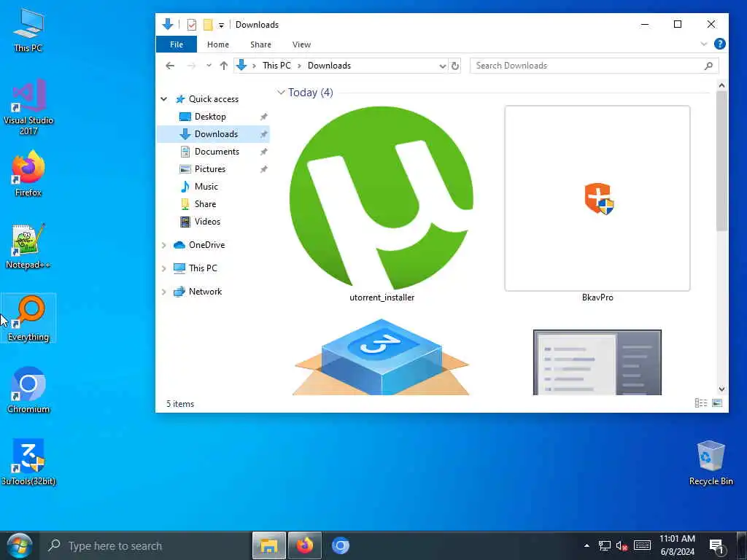Click the muted volume tray icon

tap(622, 545)
